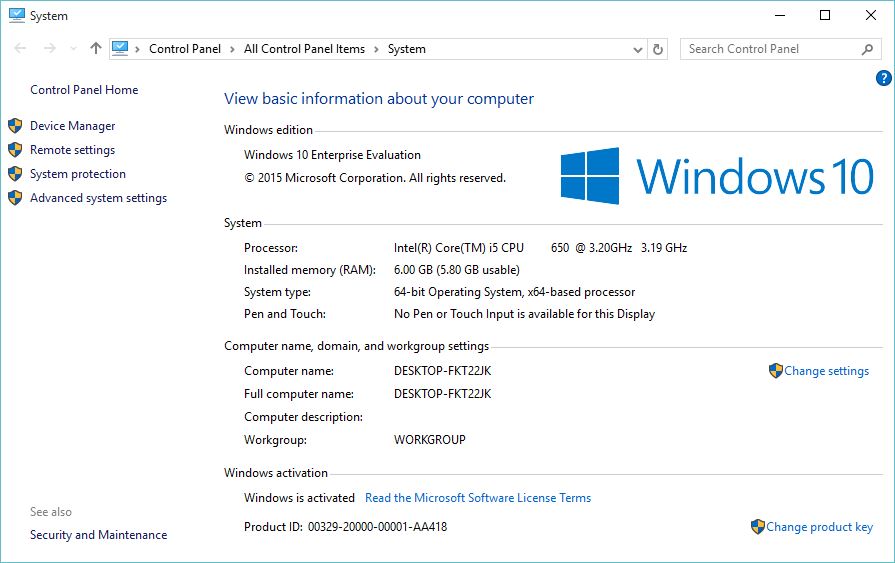Select All Control Panel Items breadcrumb
This screenshot has width=895, height=563.
click(304, 49)
